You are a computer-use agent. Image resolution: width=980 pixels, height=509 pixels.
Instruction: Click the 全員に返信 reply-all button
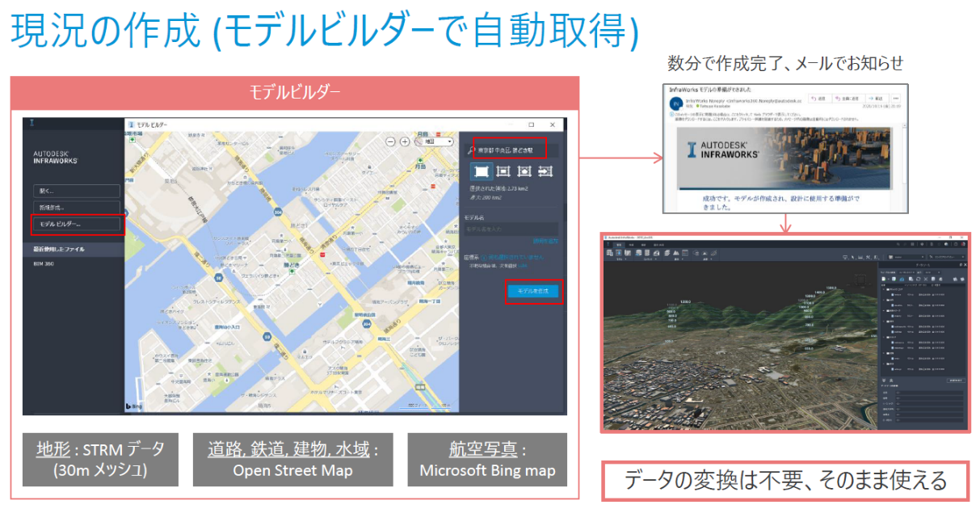851,99
